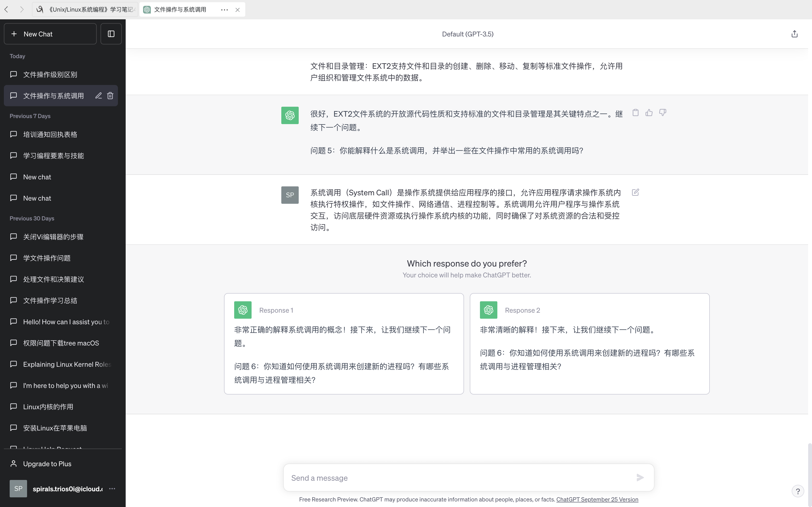Go back with the browser back arrow
Screen dimensions: 812x507
point(6,10)
